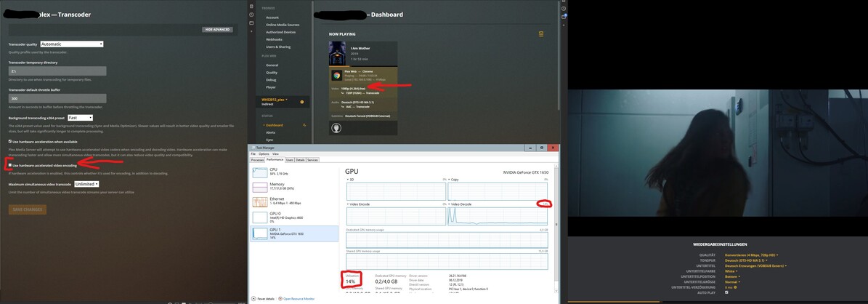Screen dimensions: 868x304
Task: Click the help icon next to 0 ms
Action: tap(734, 287)
